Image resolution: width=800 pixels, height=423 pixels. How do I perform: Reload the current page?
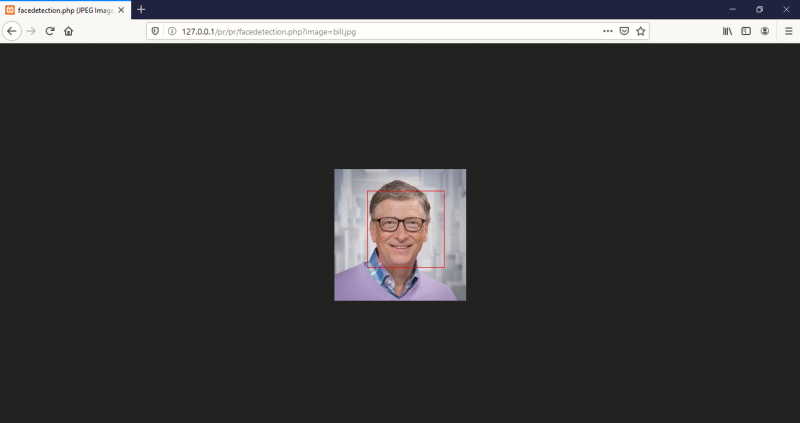pos(49,31)
